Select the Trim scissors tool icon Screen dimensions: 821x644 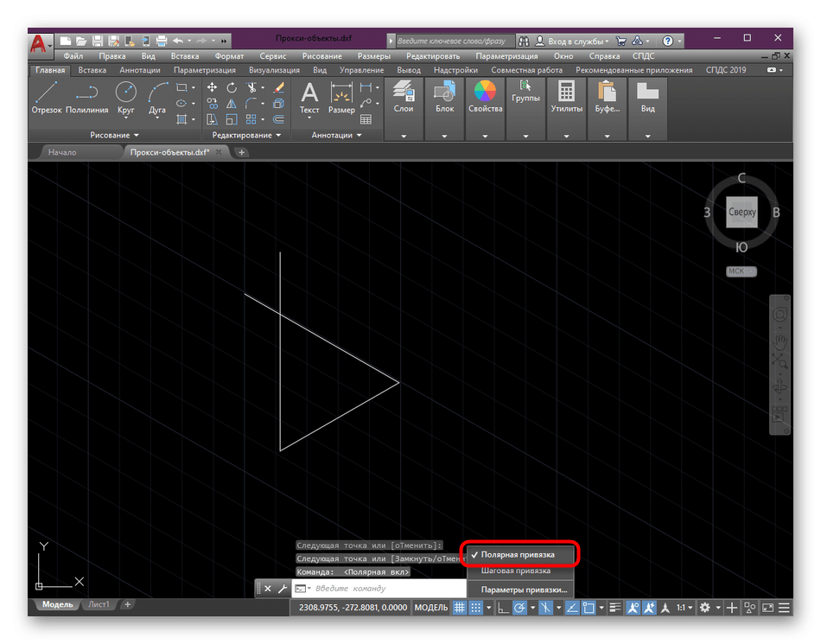(x=251, y=87)
